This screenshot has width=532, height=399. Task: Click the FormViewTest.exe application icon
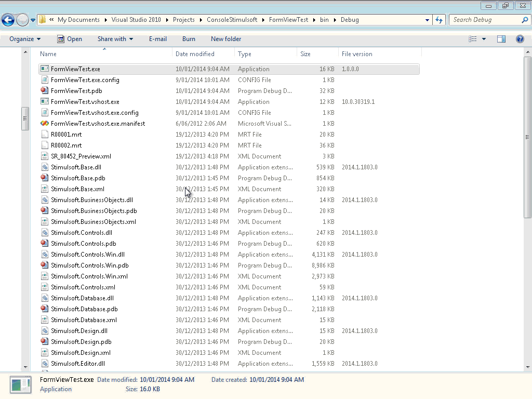45,69
